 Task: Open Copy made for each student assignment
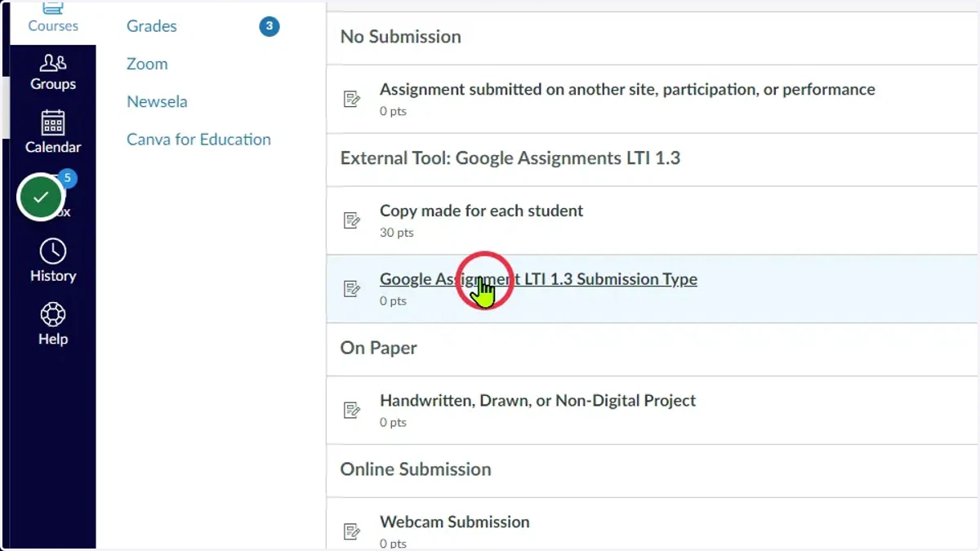tap(481, 211)
